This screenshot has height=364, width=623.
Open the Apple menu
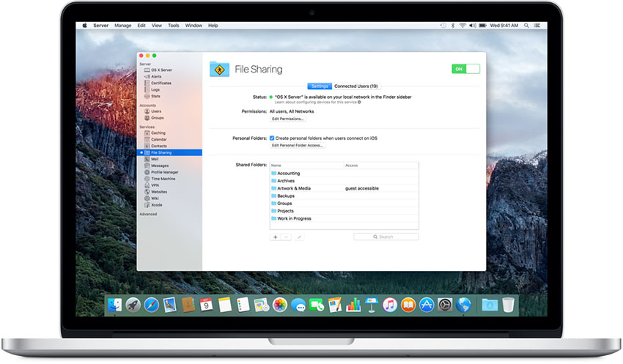point(84,26)
